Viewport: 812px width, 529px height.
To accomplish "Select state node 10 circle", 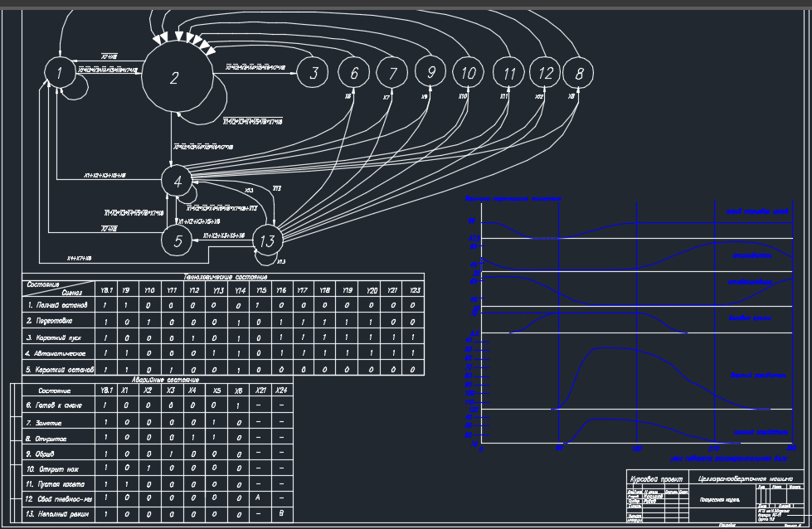I will [x=469, y=73].
